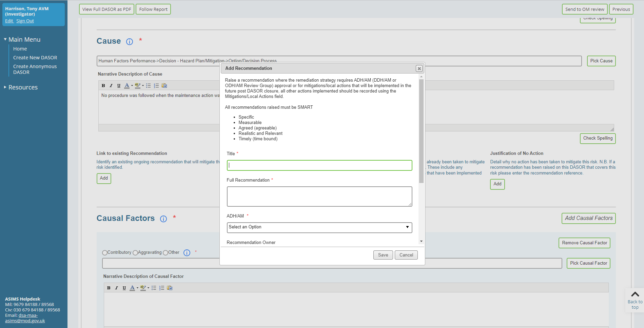Click into the Title input field
644x328 pixels.
pyautogui.click(x=319, y=165)
